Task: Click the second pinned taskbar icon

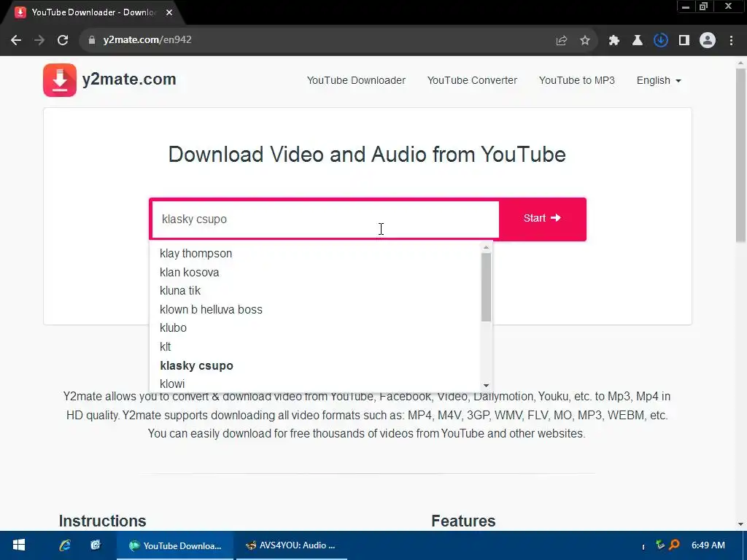Action: click(x=96, y=545)
